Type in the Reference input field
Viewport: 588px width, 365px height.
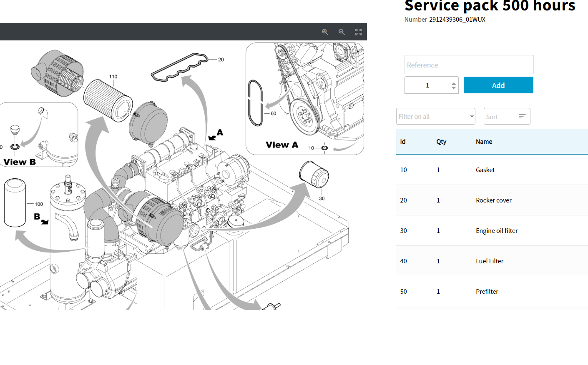click(469, 65)
